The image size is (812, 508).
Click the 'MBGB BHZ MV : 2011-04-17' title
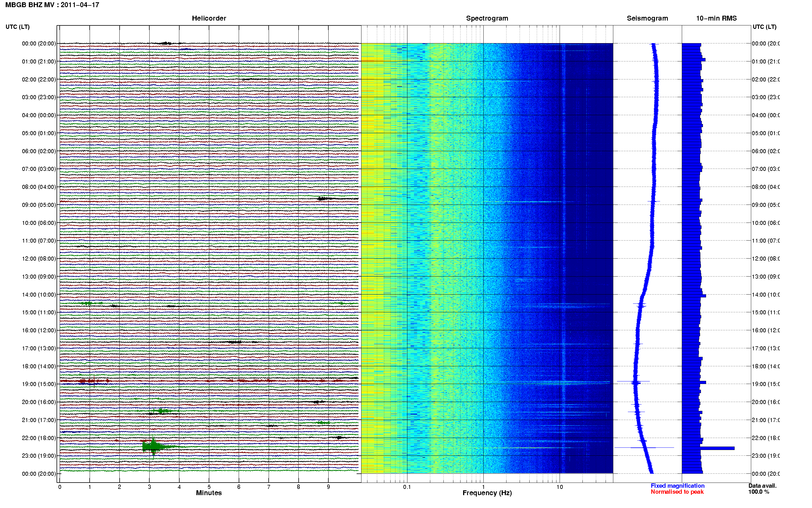pos(52,5)
